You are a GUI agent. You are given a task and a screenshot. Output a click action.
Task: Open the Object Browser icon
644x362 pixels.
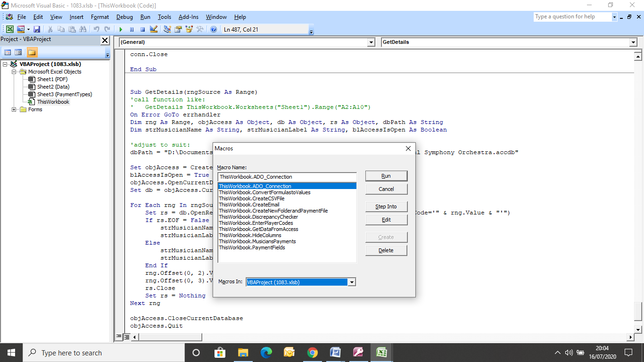pos(189,29)
